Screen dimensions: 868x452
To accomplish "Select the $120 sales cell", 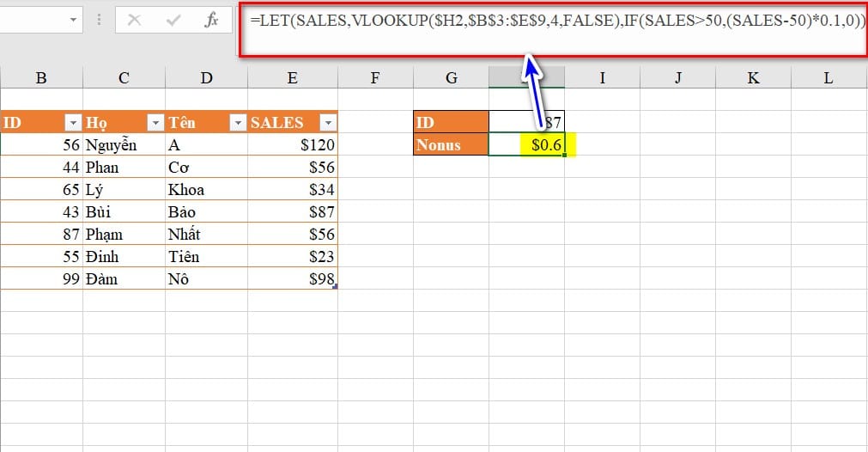I will pos(292,145).
